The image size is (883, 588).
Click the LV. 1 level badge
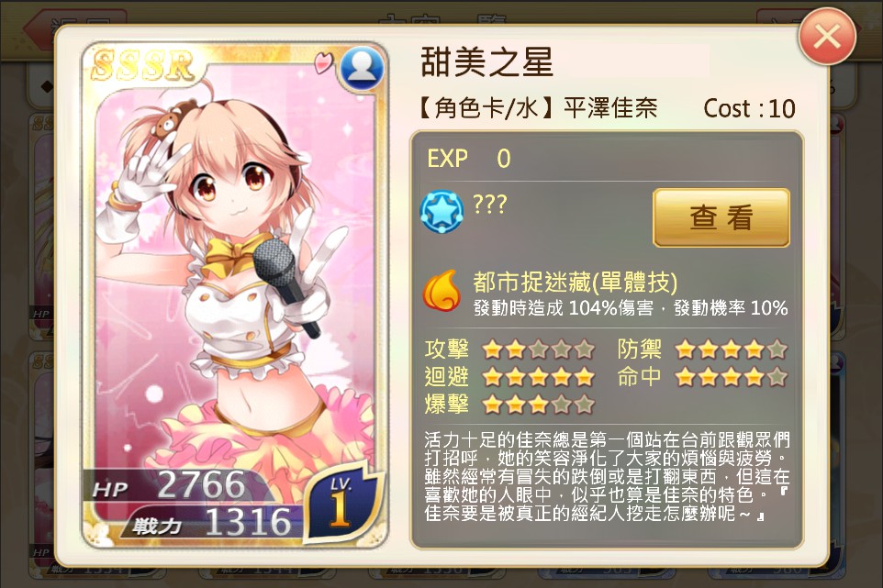pyautogui.click(x=341, y=503)
